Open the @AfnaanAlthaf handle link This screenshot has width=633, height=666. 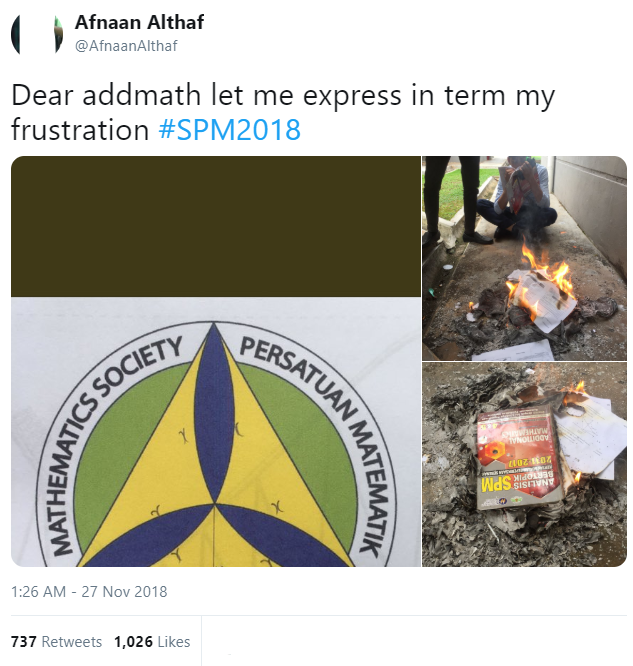click(x=126, y=46)
